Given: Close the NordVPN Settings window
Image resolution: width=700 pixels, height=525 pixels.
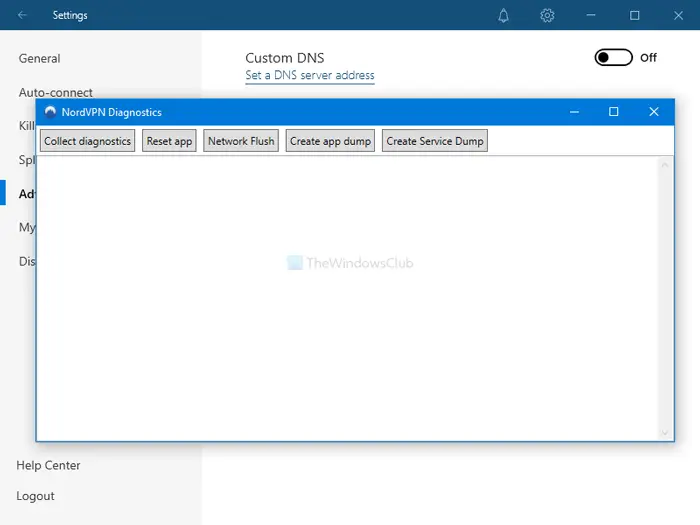Looking at the screenshot, I should 678,16.
